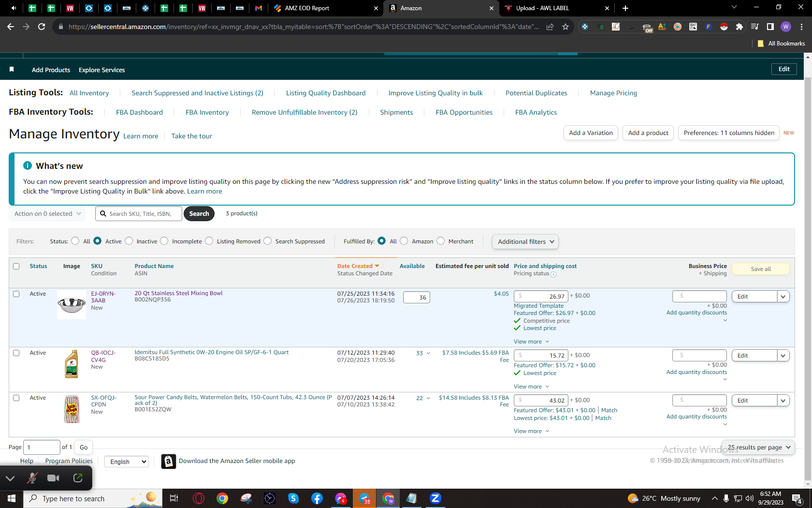Select the Incomplete status filter

point(164,241)
